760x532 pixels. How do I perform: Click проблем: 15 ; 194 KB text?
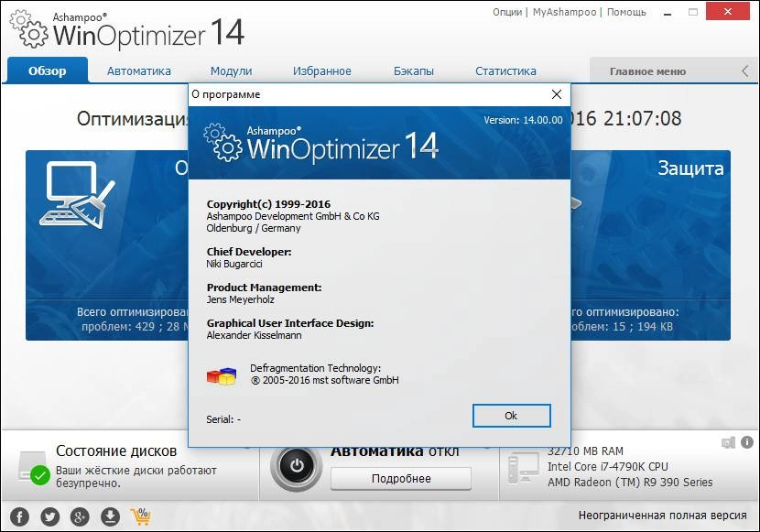pyautogui.click(x=622, y=327)
